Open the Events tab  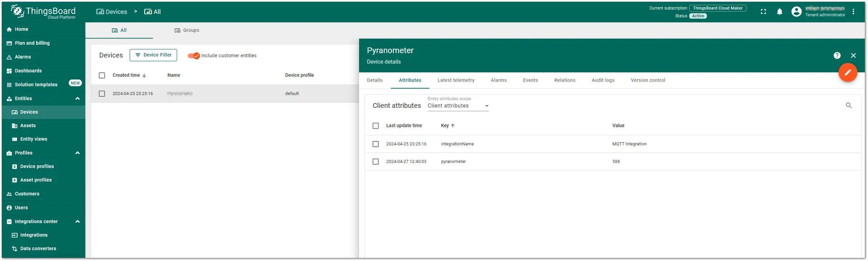tap(530, 80)
